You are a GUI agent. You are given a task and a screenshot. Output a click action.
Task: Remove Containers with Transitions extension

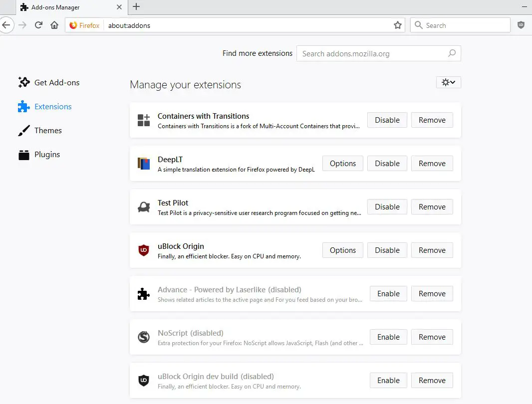432,120
